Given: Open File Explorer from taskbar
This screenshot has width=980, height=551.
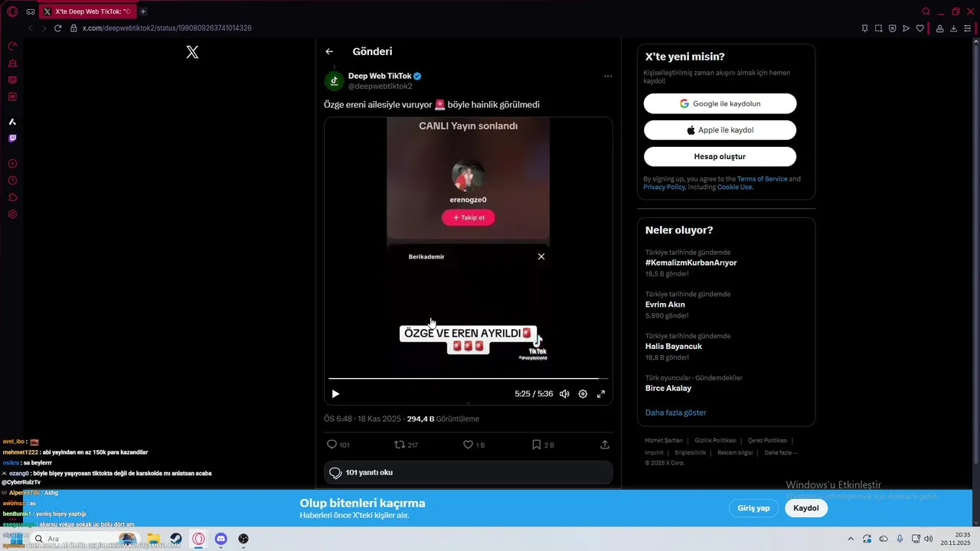Looking at the screenshot, I should tap(153, 539).
